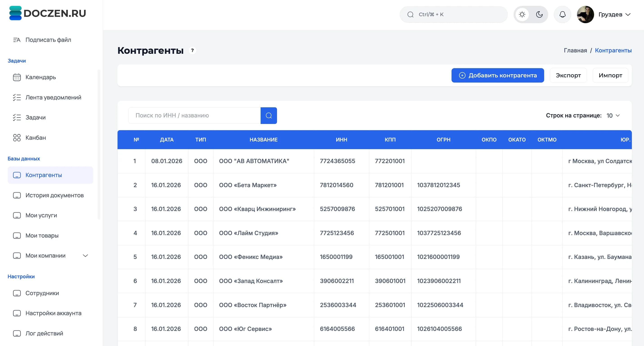Open notifications via the bell icon
Screen dimensions: 644x346
click(x=562, y=15)
